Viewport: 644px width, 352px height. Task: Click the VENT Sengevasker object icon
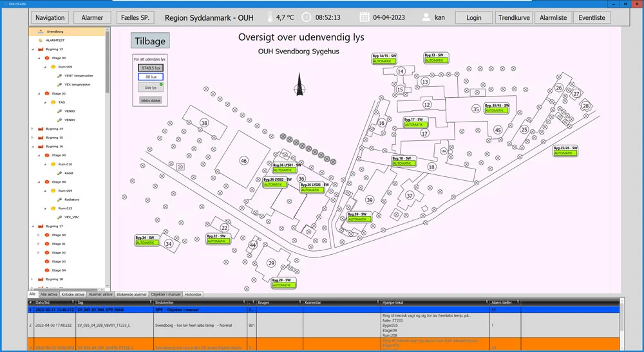point(59,75)
